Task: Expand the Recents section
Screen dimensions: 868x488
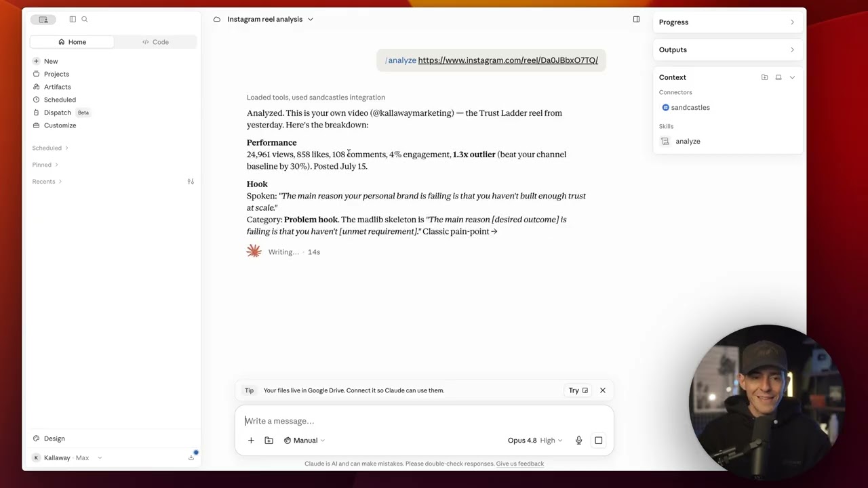Action: [x=47, y=182]
